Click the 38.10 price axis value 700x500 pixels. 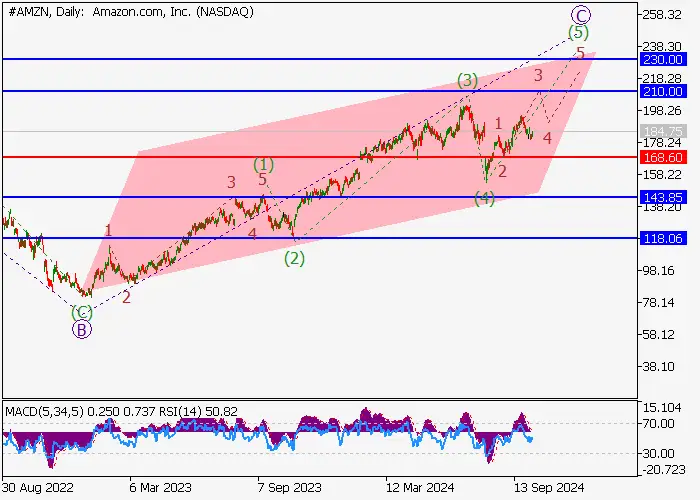(659, 367)
